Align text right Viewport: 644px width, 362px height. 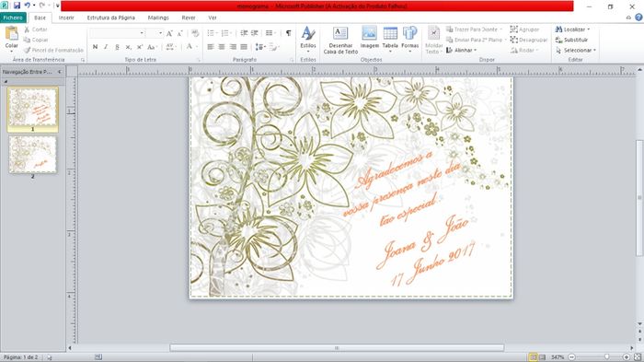pyautogui.click(x=233, y=47)
